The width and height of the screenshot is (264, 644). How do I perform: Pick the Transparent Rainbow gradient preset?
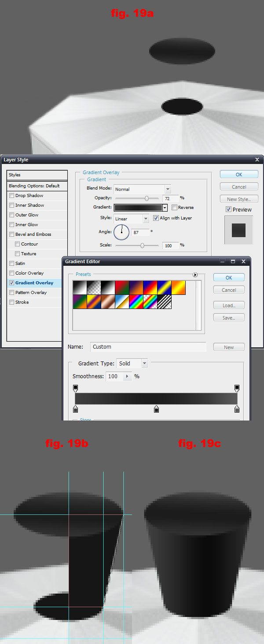click(x=150, y=302)
